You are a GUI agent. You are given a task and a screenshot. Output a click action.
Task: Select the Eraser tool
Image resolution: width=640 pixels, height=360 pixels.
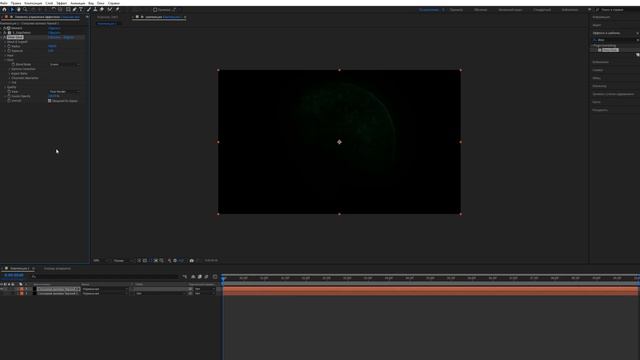tap(102, 9)
